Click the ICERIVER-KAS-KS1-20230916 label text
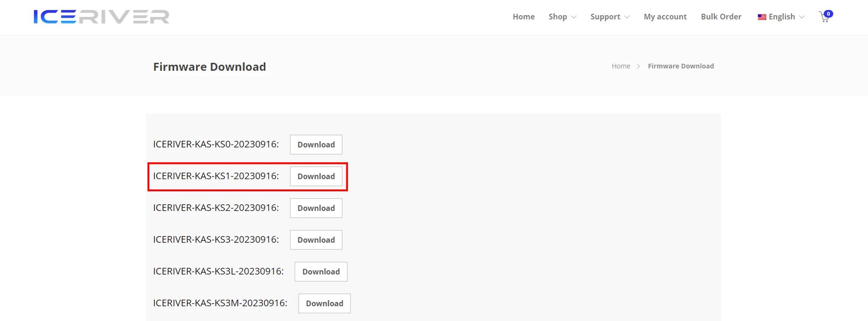 pos(216,176)
